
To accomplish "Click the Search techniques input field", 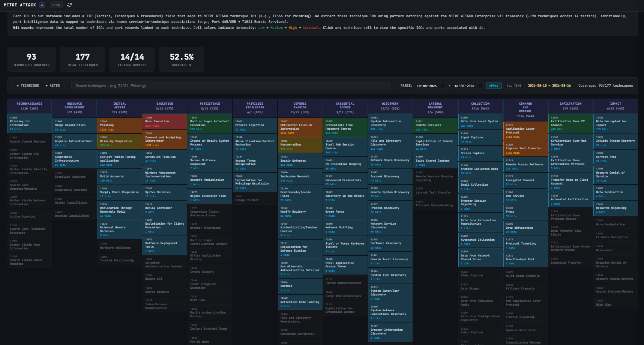I will click(230, 86).
